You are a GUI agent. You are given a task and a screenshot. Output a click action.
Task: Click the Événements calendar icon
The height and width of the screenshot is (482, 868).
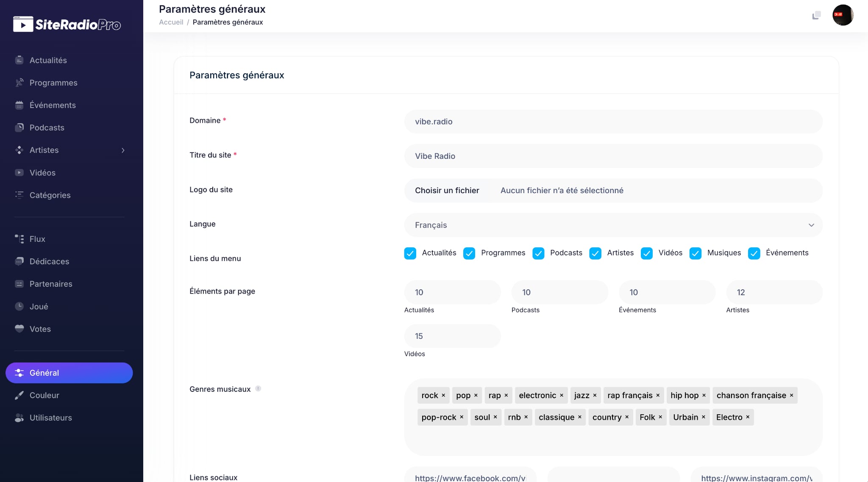(19, 105)
